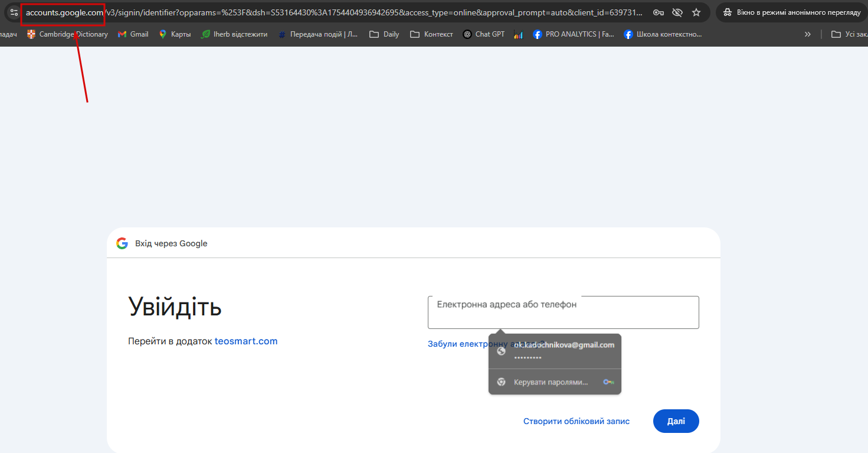Choose the saved gmail.com autofill suggestion
Viewport: 868px width, 453px height.
pyautogui.click(x=555, y=351)
